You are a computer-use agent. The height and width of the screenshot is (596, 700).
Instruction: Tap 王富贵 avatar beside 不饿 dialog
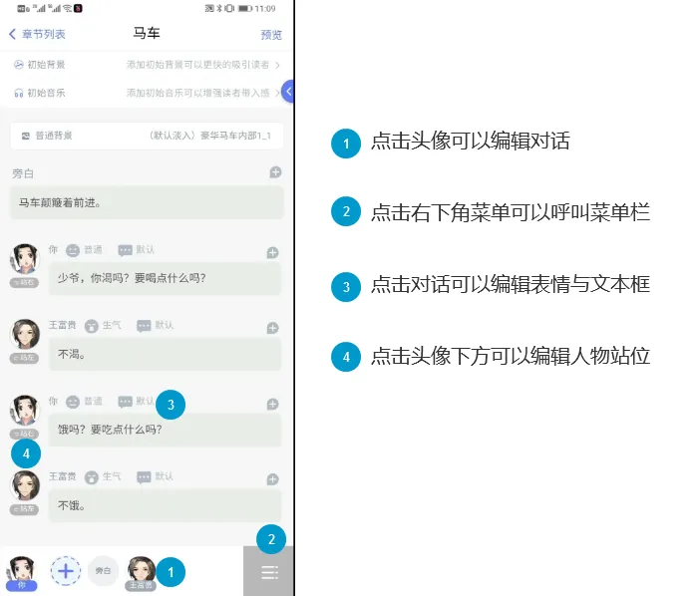tap(25, 485)
